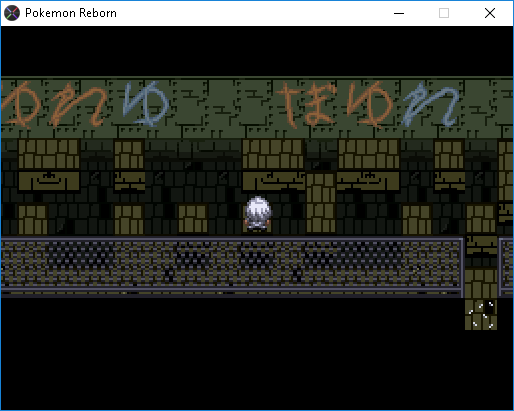Screen dimensions: 514x411
Task: Click the brick path tile above the sparkle
Action: click(x=481, y=283)
